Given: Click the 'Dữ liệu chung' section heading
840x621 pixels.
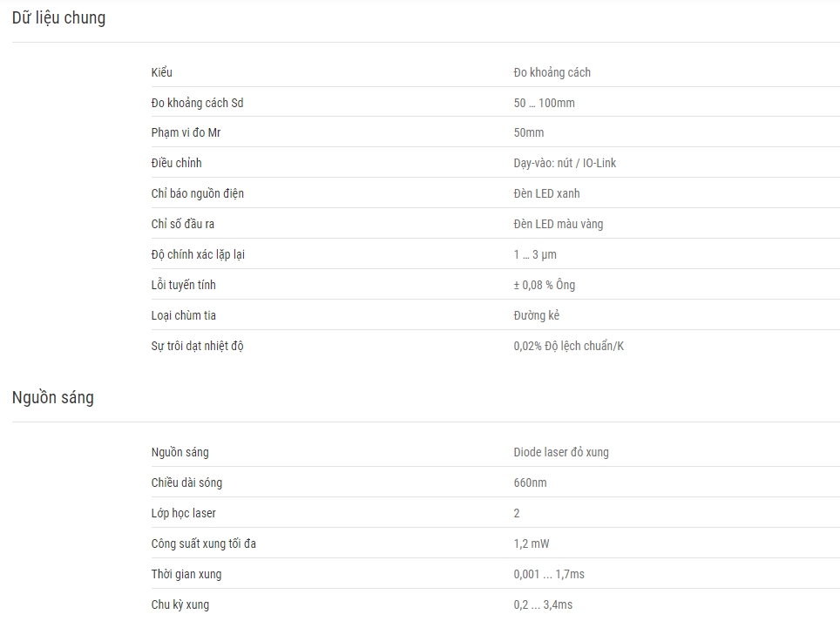Looking at the screenshot, I should (59, 18).
